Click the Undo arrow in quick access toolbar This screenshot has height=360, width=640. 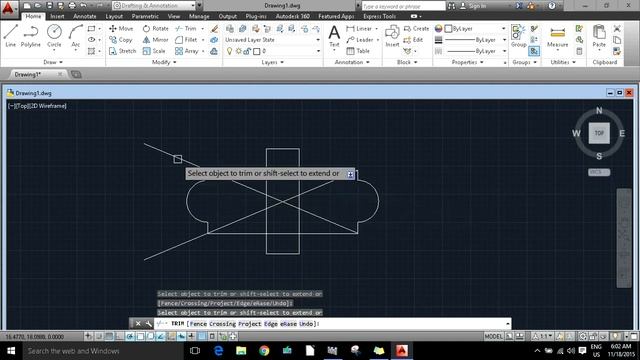pyautogui.click(x=83, y=6)
